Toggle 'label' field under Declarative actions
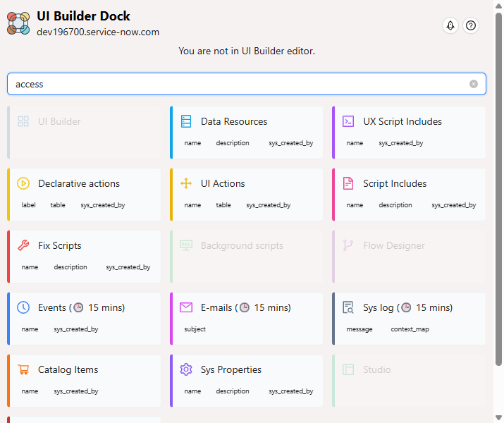Viewport: 504px width, 423px height. click(29, 205)
